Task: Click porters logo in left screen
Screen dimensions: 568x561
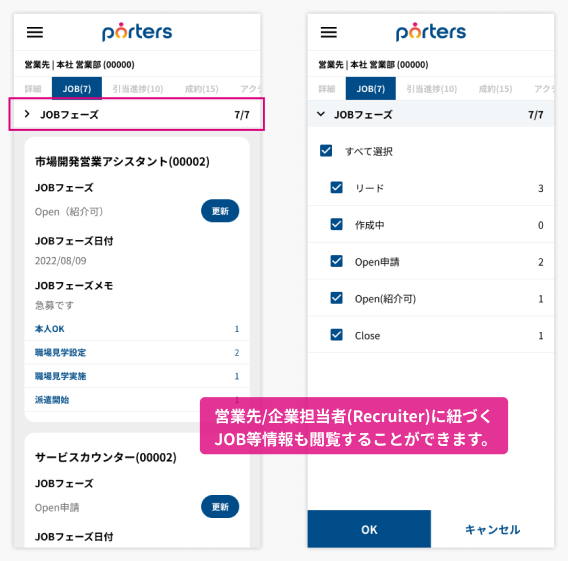Action: click(137, 32)
